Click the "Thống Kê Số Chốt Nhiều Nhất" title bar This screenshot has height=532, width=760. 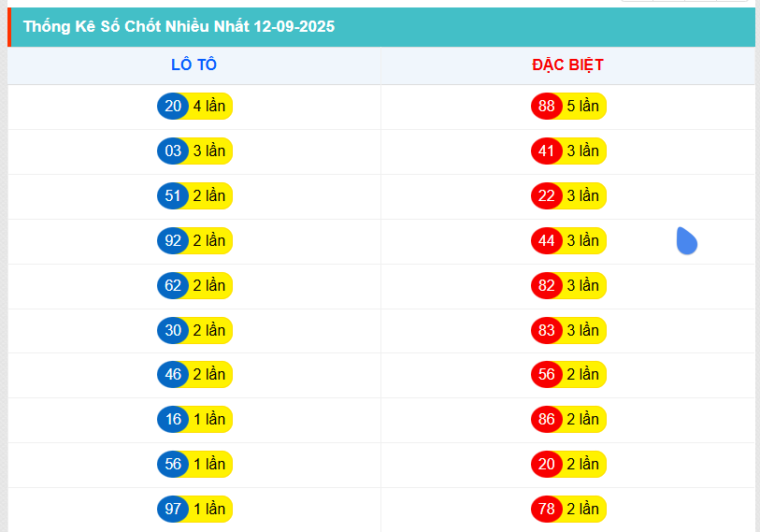[381, 27]
